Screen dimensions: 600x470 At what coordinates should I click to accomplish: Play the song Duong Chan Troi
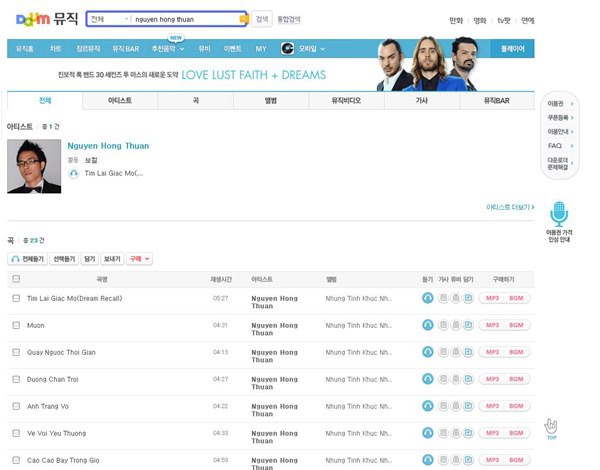pos(427,379)
